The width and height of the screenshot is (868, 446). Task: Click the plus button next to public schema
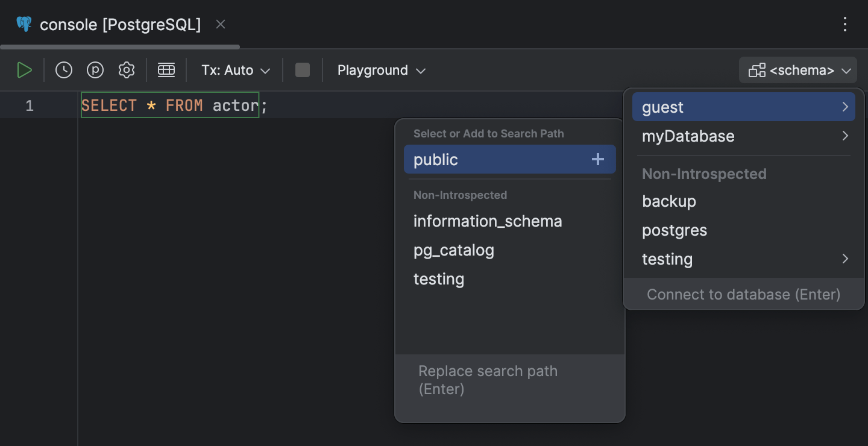click(597, 159)
